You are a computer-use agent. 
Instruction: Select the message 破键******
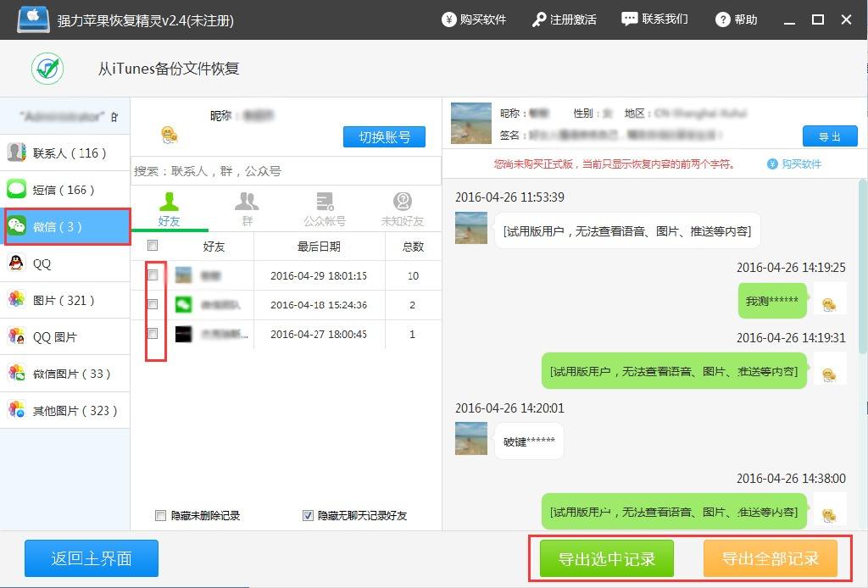[529, 441]
